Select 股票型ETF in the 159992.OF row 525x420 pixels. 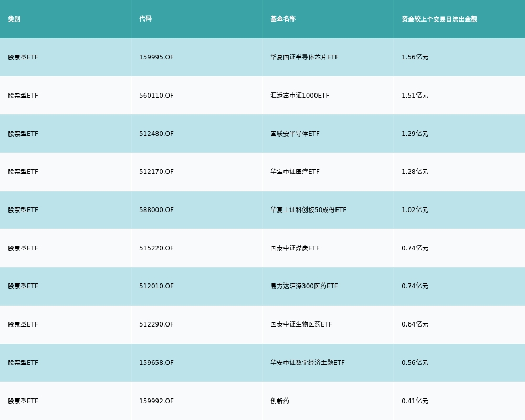pos(23,401)
